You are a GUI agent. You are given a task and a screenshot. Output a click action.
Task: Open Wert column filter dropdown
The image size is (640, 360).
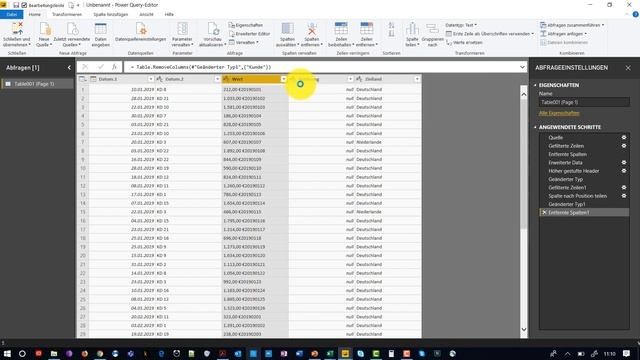tap(284, 79)
